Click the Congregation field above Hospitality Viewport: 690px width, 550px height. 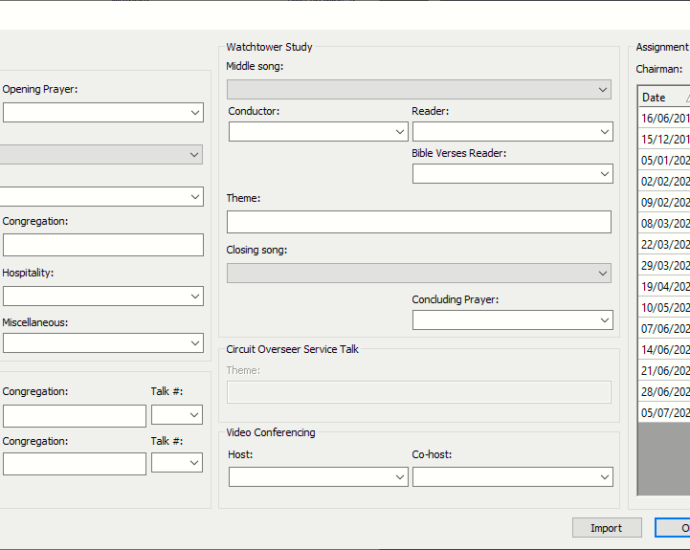102,245
